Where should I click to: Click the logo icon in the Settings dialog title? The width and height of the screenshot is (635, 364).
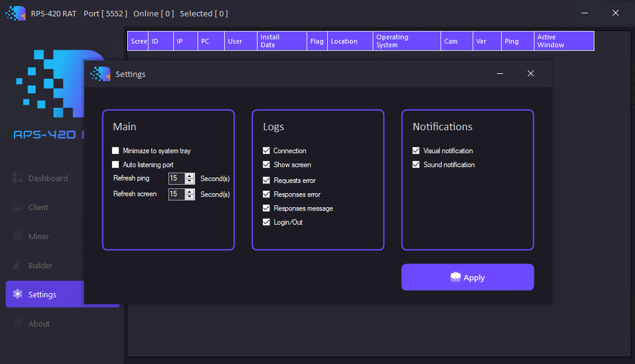pos(101,74)
